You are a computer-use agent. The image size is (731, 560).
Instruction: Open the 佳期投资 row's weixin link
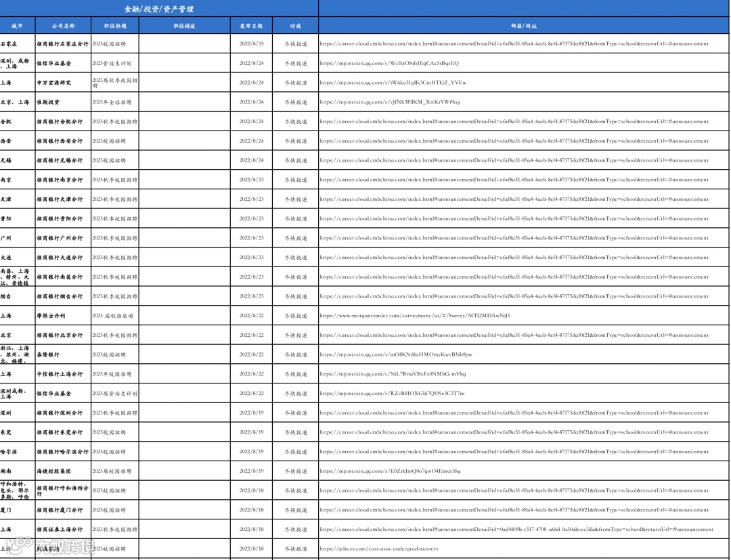click(390, 102)
